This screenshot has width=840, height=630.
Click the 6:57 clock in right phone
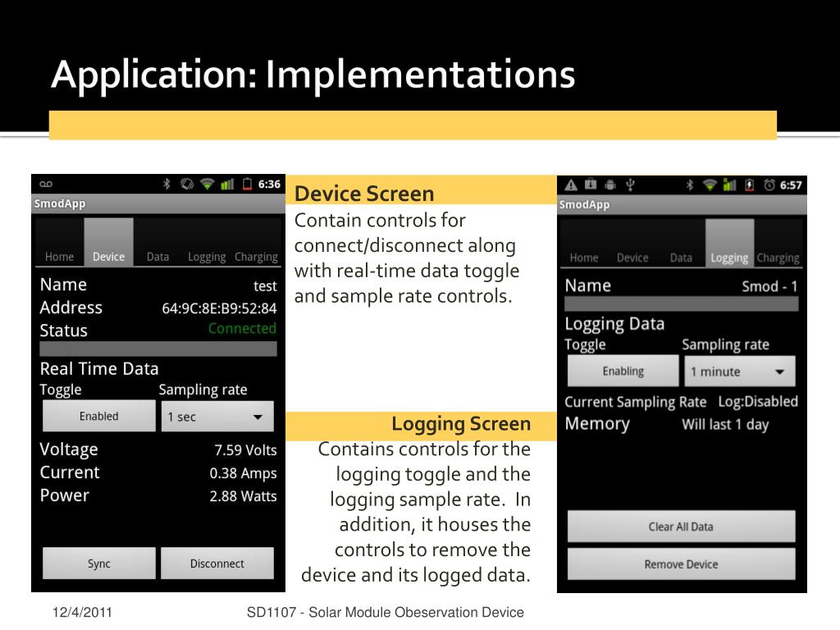[x=791, y=185]
